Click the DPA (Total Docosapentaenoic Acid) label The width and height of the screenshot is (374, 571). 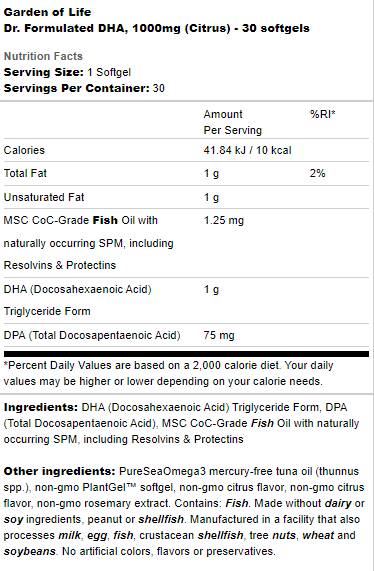(x=92, y=335)
